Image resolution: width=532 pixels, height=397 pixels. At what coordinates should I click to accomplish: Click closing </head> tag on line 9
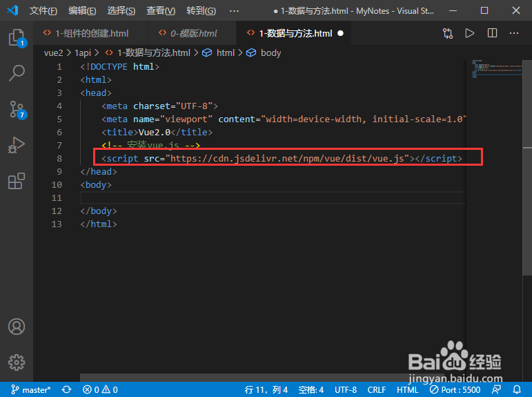coord(99,171)
